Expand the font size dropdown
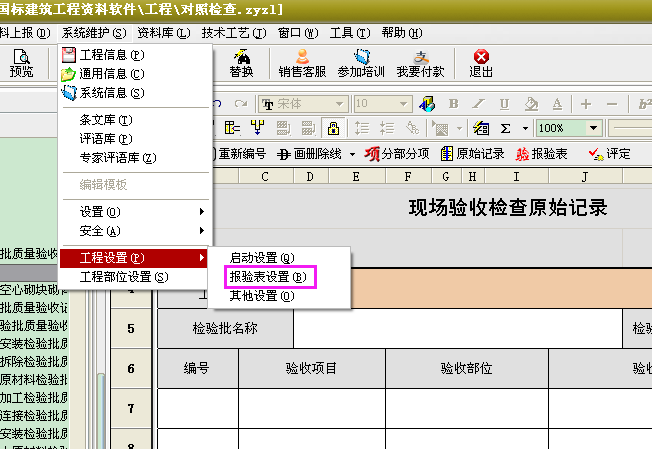Screen dimensions: 652x449 tap(404, 104)
